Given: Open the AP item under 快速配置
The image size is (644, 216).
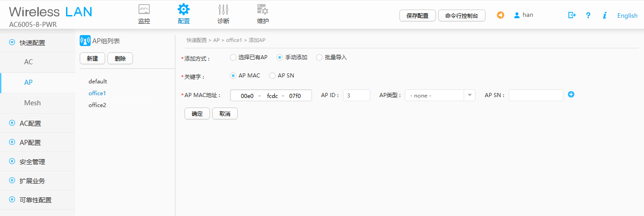Looking at the screenshot, I should (x=37, y=82).
